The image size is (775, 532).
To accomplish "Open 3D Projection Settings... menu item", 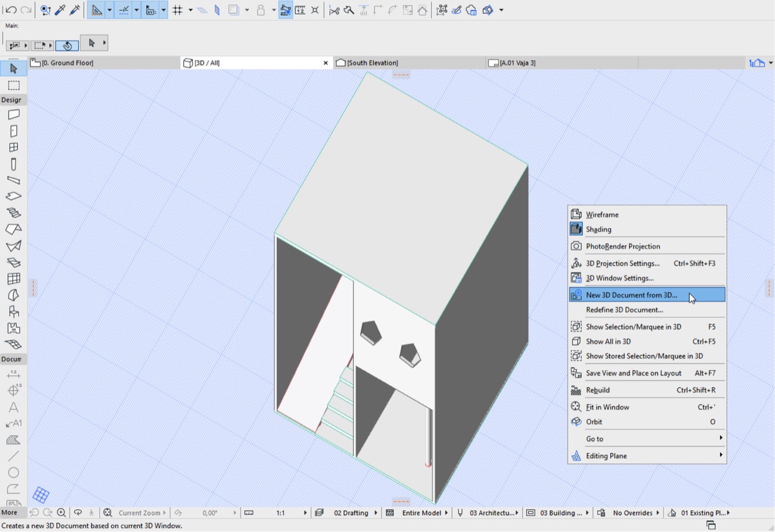I will click(x=647, y=263).
